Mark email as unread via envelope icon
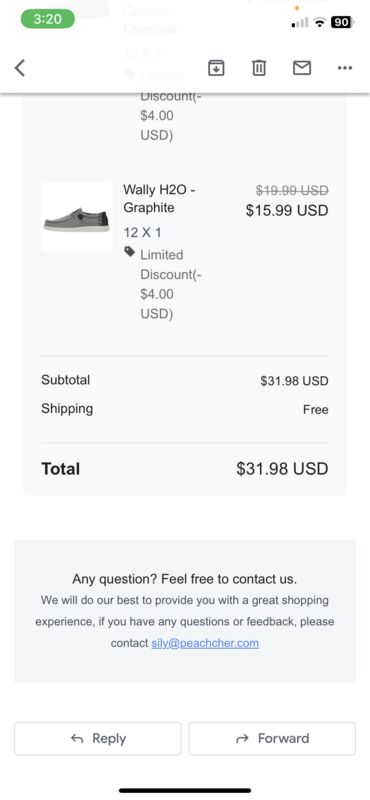 pos(302,67)
